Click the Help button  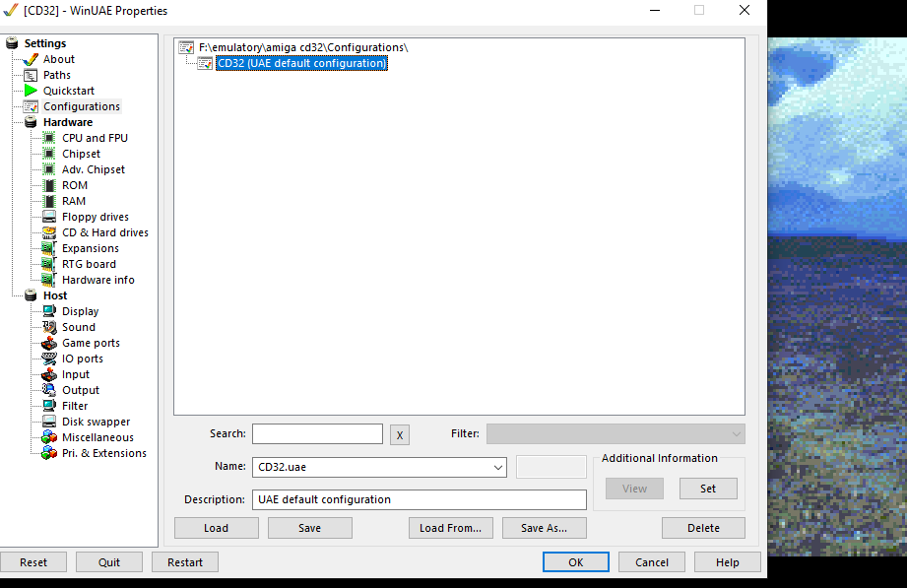(728, 562)
